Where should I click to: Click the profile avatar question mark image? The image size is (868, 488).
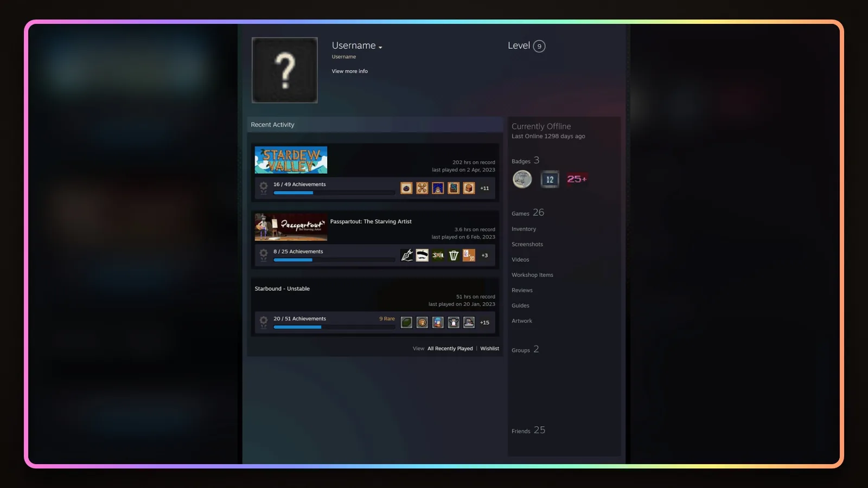[285, 70]
